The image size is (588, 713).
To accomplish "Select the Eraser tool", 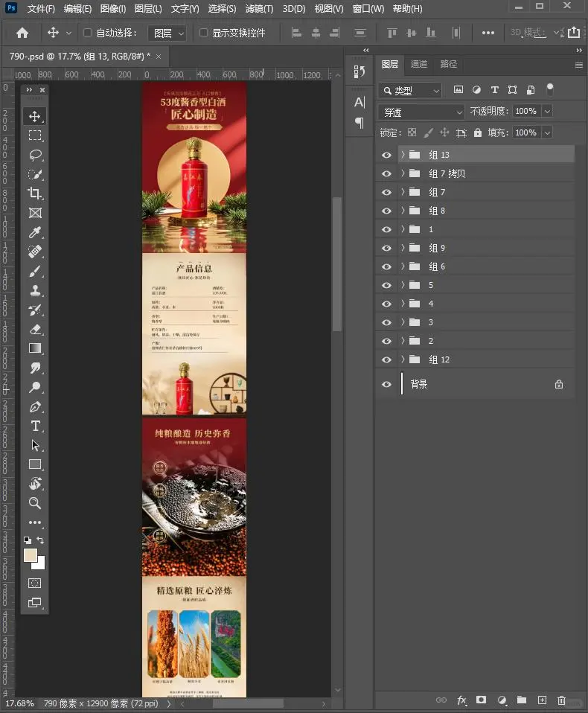I will click(x=35, y=329).
